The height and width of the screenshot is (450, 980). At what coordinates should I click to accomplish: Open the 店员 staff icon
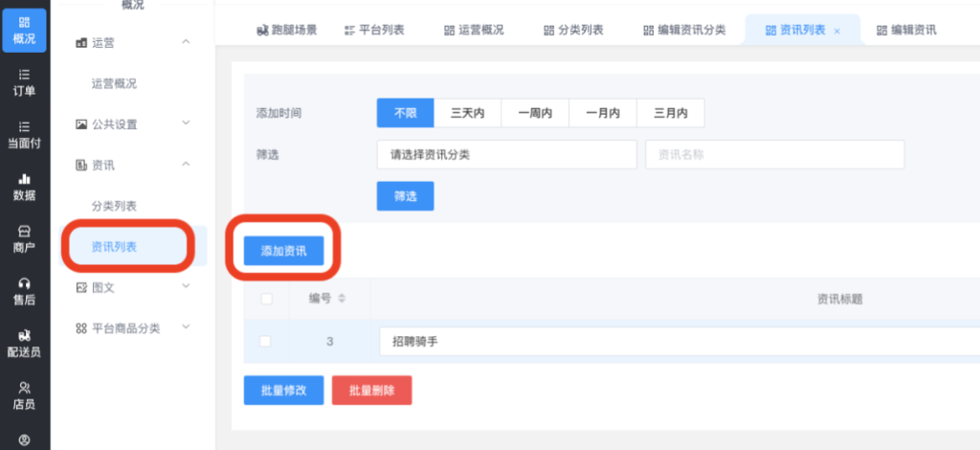24,394
